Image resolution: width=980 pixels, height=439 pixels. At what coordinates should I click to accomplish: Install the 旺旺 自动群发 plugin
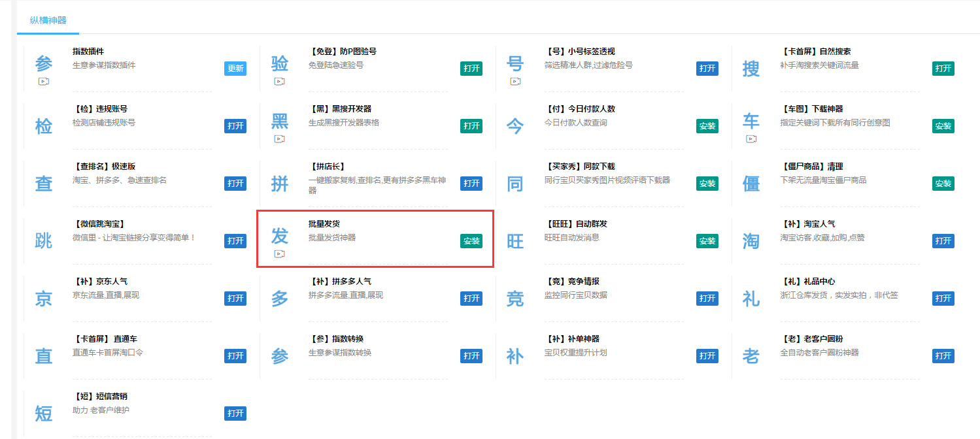pyautogui.click(x=707, y=241)
